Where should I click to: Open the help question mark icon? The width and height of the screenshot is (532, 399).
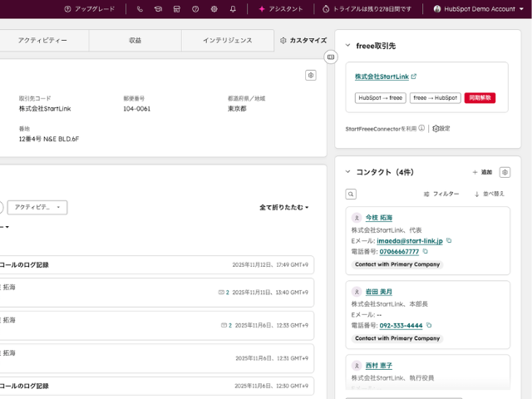coord(195,9)
